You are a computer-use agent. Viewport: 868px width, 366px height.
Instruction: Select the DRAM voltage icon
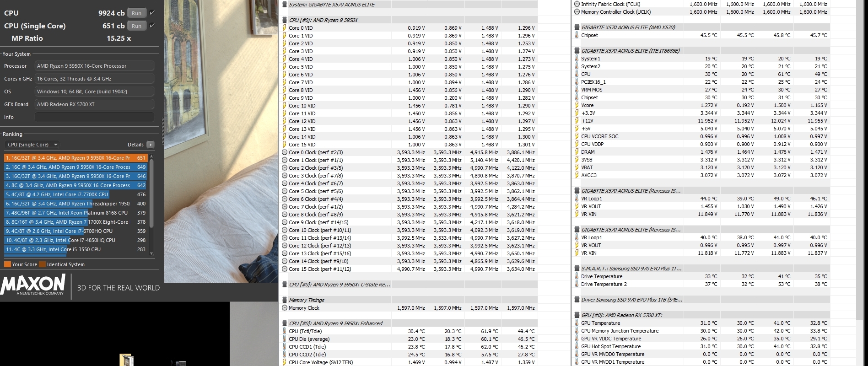577,152
